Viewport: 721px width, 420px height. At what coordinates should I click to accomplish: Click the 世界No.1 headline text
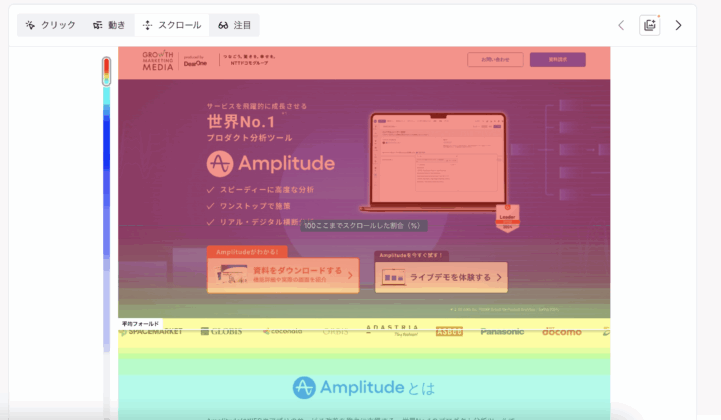(x=241, y=122)
